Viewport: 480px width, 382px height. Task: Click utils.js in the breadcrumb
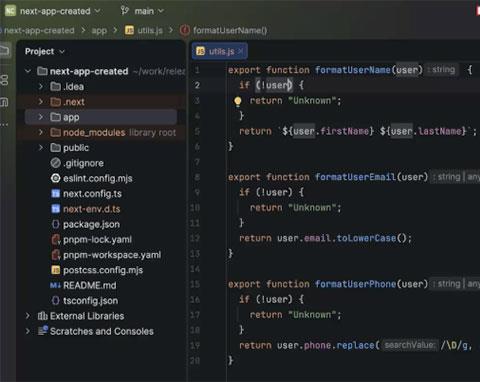coord(150,30)
